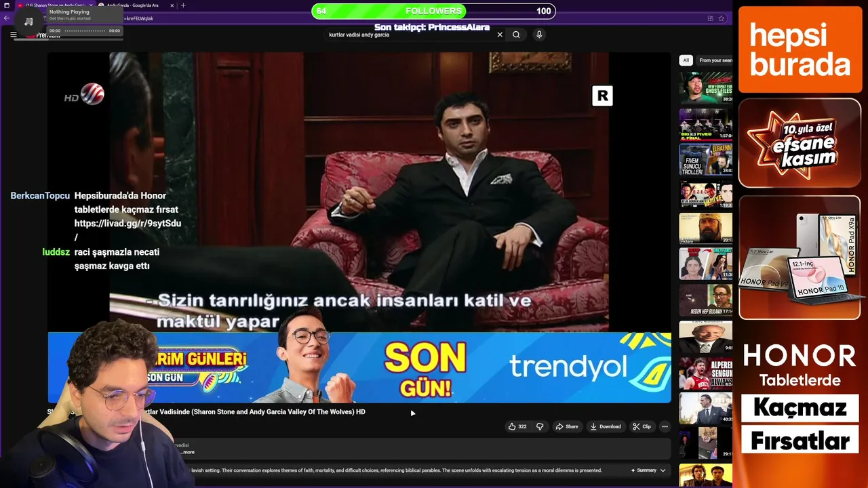Expand the description with '...more'
The image size is (868, 488).
[187, 452]
